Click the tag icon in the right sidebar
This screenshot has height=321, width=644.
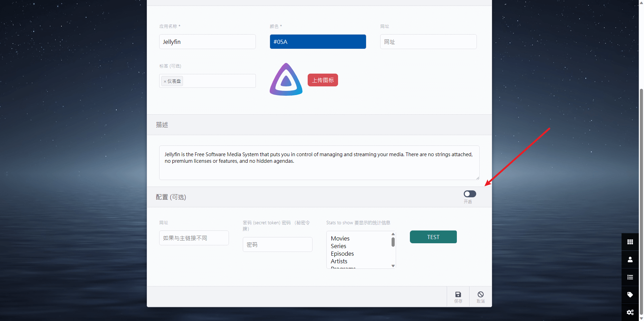tap(630, 295)
